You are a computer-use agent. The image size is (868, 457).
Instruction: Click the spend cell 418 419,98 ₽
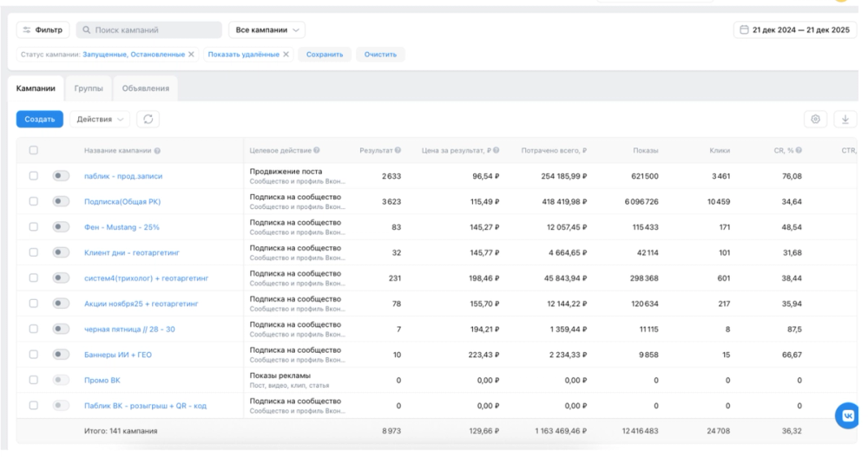tap(564, 201)
